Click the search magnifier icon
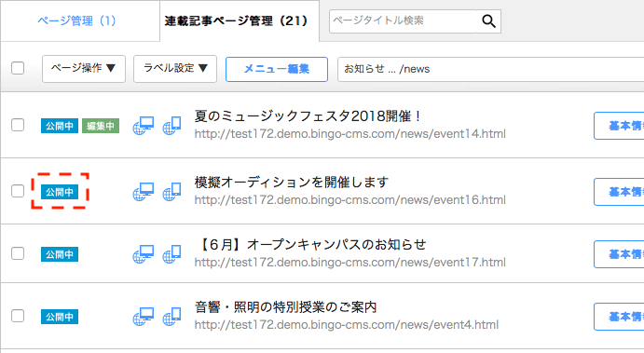This screenshot has width=644, height=353. point(488,20)
